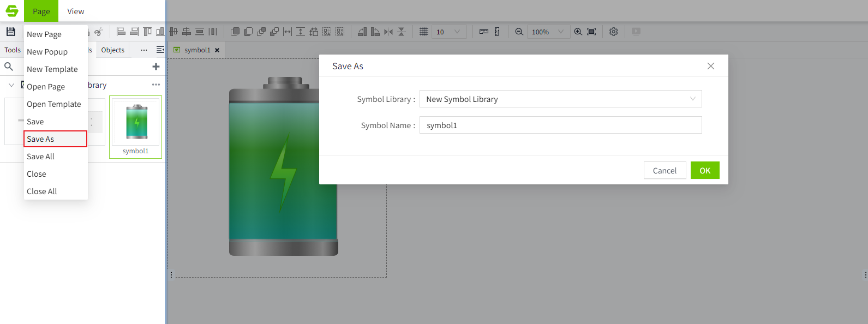This screenshot has height=324, width=868.
Task: Toggle the vertical ruler icon
Action: (x=497, y=32)
